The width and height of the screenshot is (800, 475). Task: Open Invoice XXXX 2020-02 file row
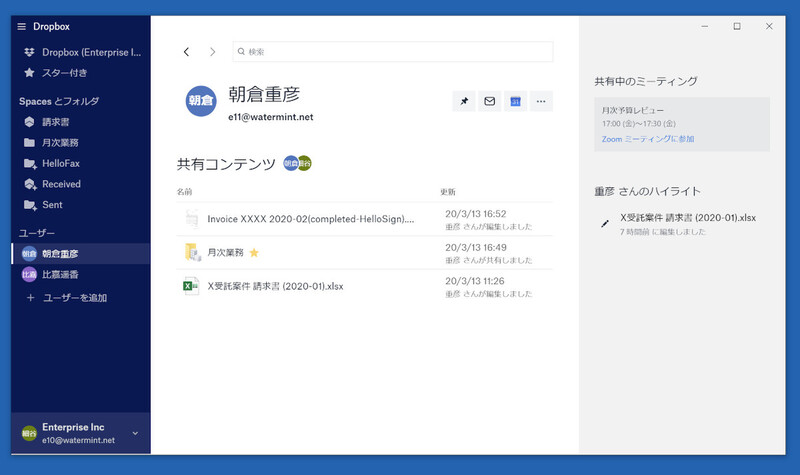tap(310, 219)
